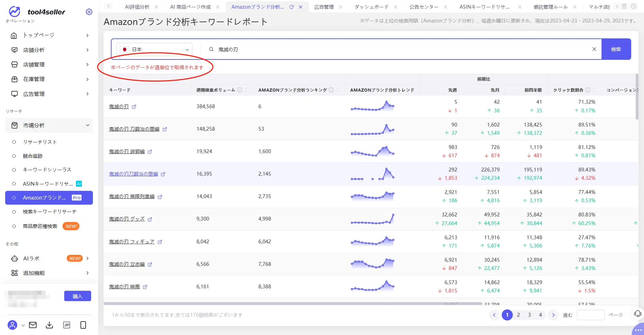Show info tooltip for 週間検索ボリューム column

240,90
